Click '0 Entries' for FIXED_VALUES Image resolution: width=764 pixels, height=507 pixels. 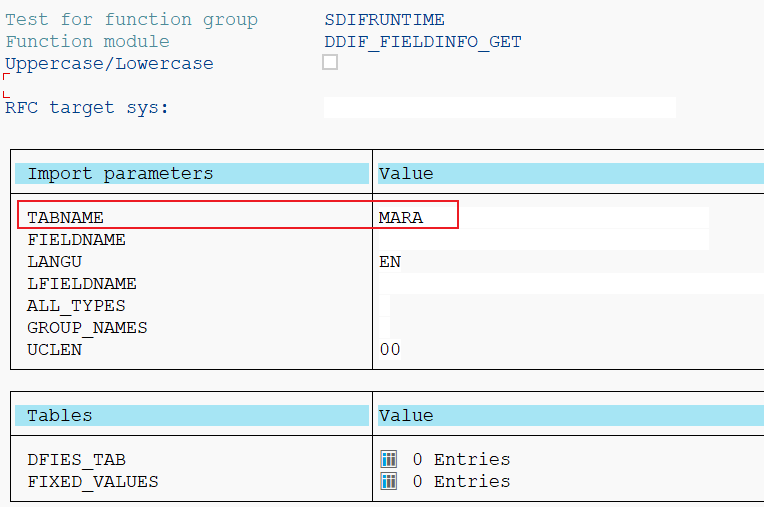point(461,481)
